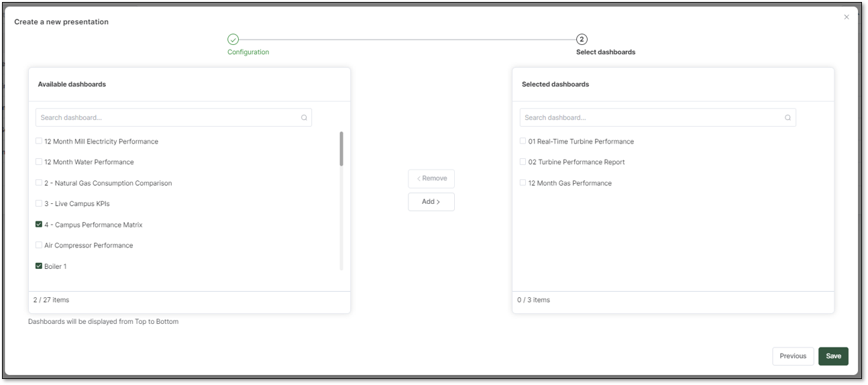Focus the Selected dashboards search field
This screenshot has height=385, width=868.
(658, 117)
